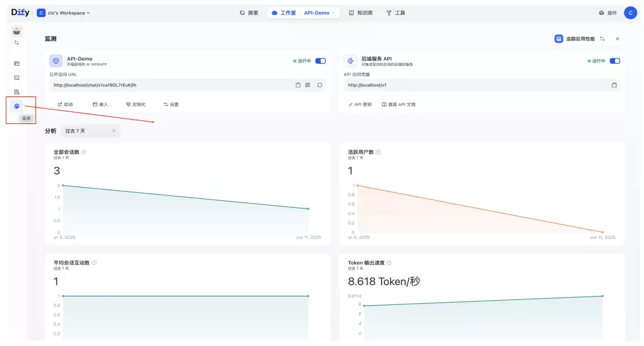Expand the tracing panel double chevron

coord(617,39)
